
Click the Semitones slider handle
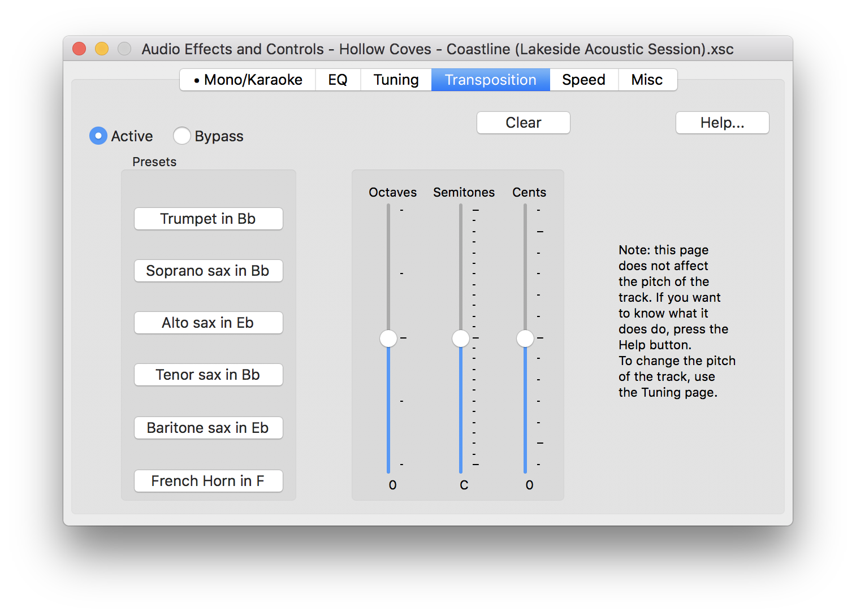461,339
